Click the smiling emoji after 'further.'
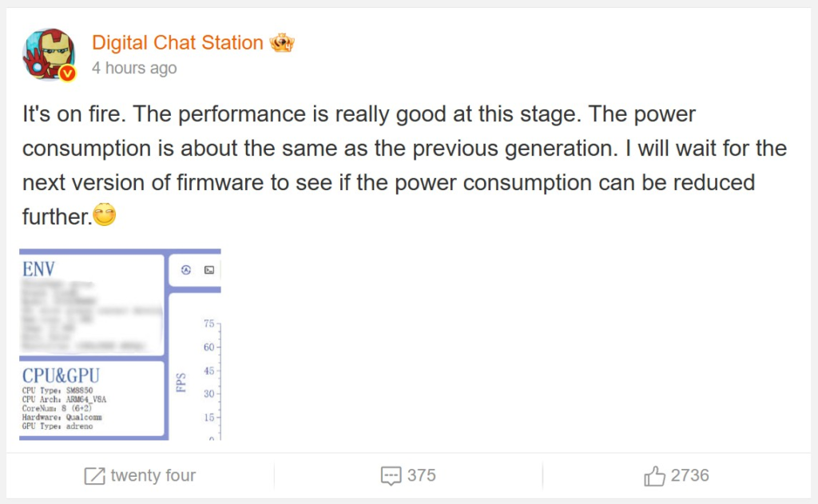The image size is (818, 504). [105, 215]
